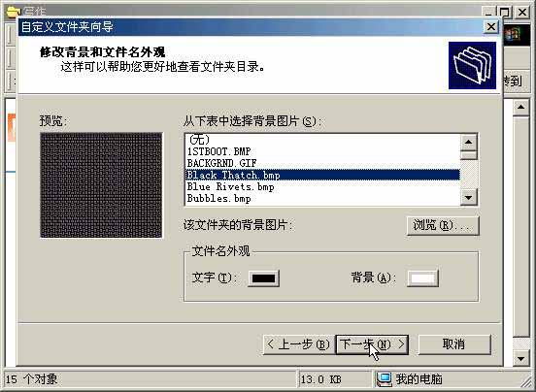
Task: Click the list scrollbar down arrow
Action: click(x=468, y=197)
